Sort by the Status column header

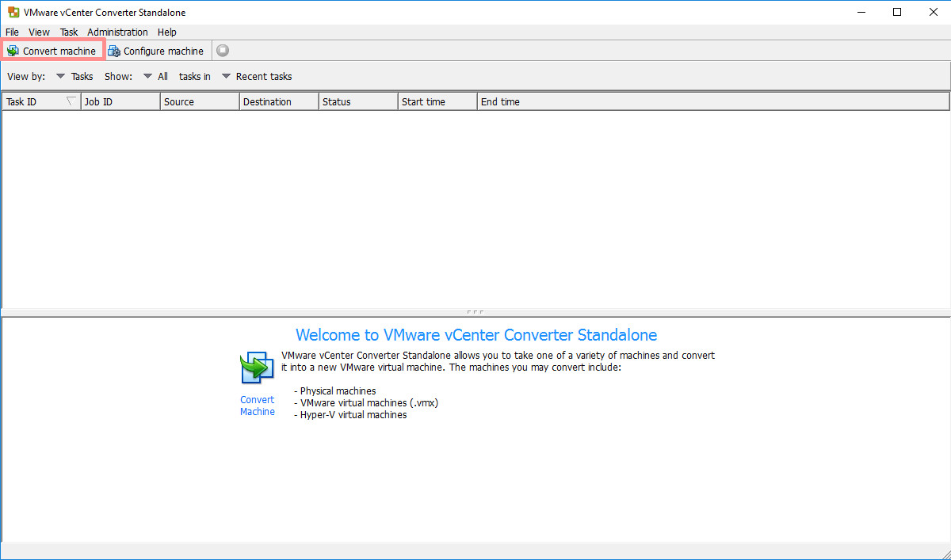point(358,101)
